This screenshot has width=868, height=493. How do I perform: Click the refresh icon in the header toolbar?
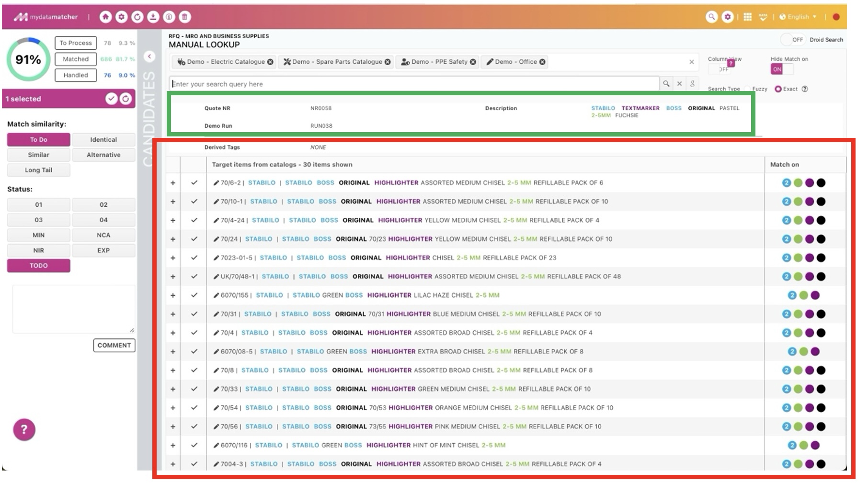point(137,17)
